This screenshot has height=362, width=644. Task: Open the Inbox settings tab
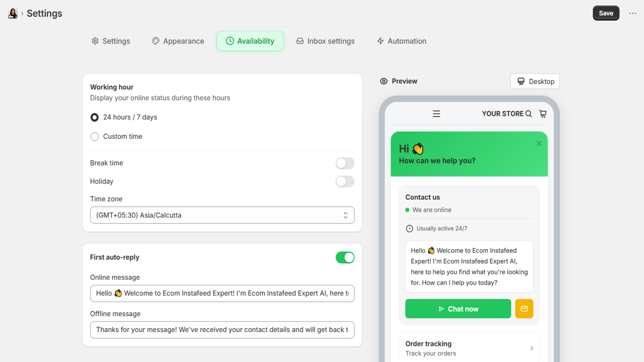[x=325, y=41]
